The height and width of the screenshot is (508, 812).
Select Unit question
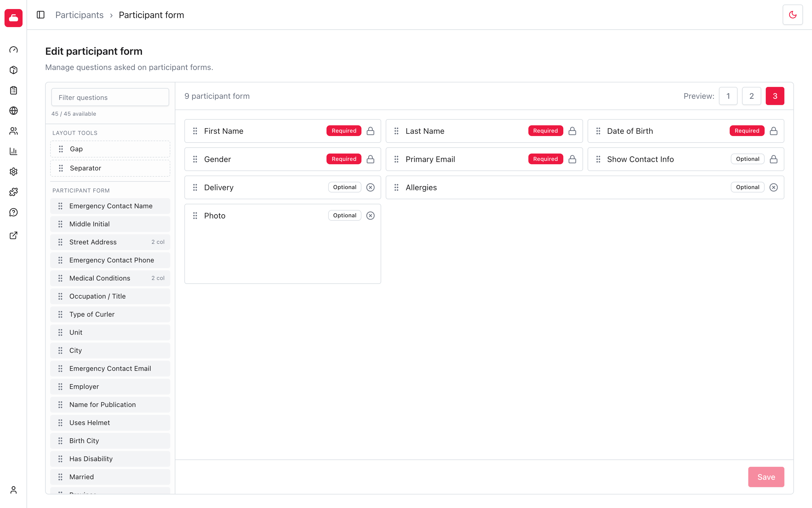110,332
